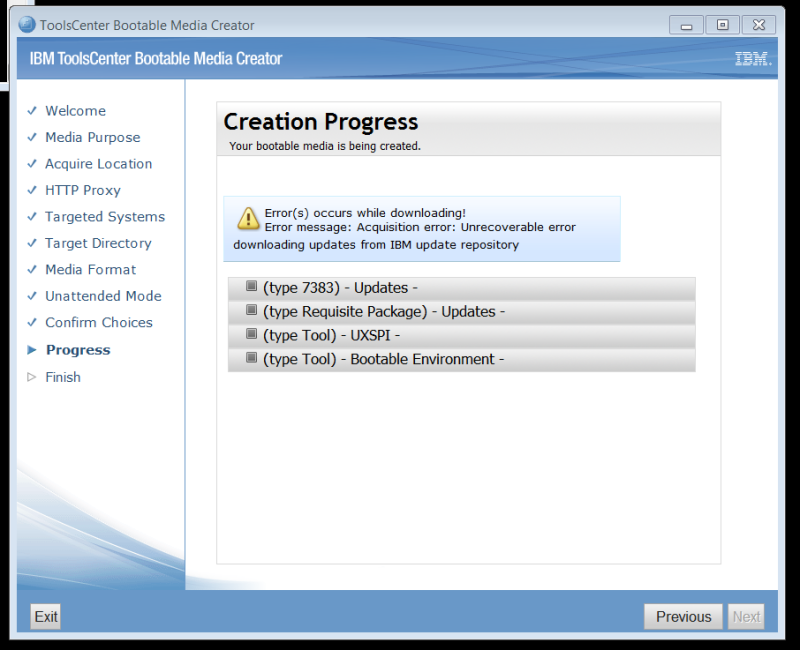Click the IBM logo in header
800x650 pixels.
pyautogui.click(x=753, y=59)
